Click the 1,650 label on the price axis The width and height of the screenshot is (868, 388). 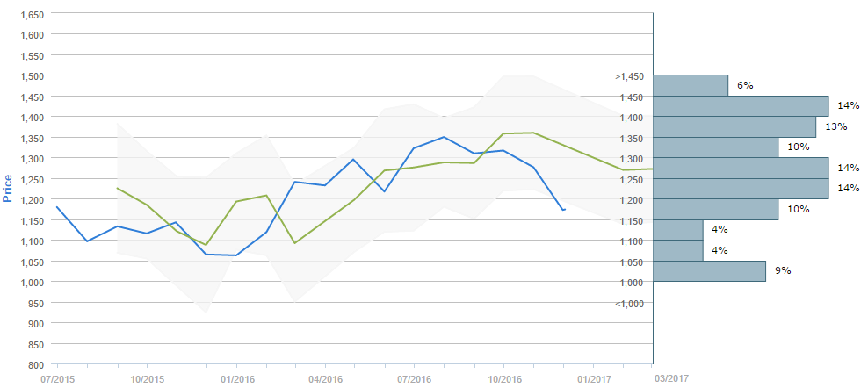(32, 15)
